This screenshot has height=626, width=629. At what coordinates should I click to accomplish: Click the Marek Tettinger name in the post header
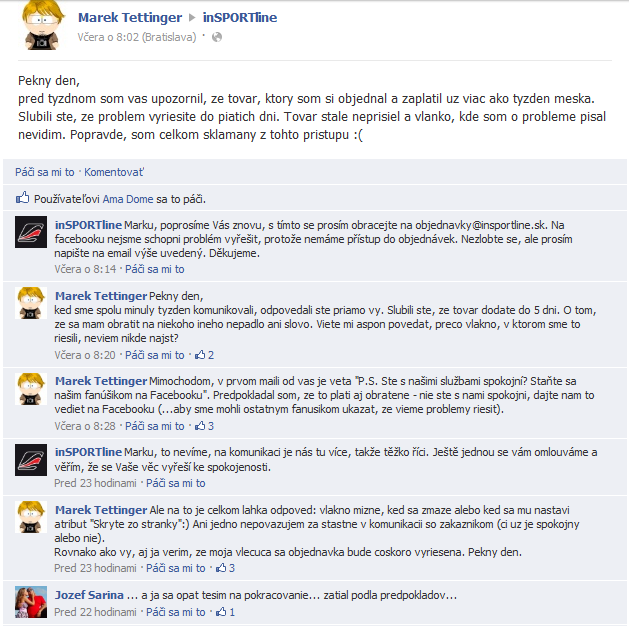130,18
